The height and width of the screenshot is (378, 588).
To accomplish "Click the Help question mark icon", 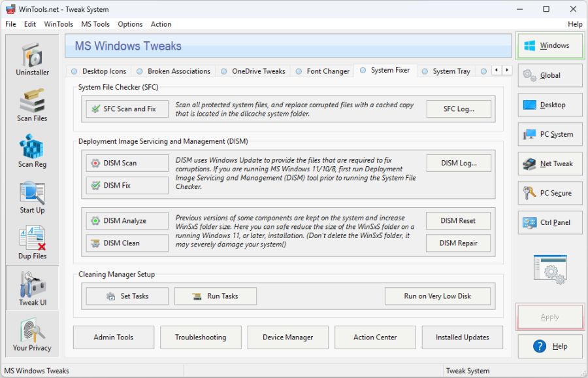I will [x=540, y=347].
